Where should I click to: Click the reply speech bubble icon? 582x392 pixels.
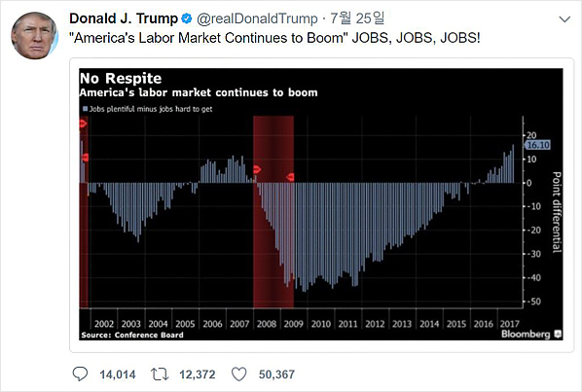tap(80, 374)
